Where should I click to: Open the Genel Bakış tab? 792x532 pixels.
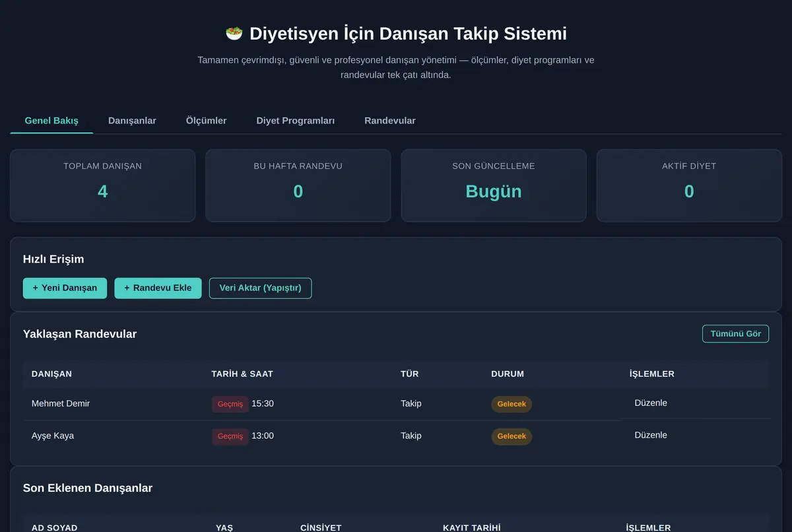51,121
